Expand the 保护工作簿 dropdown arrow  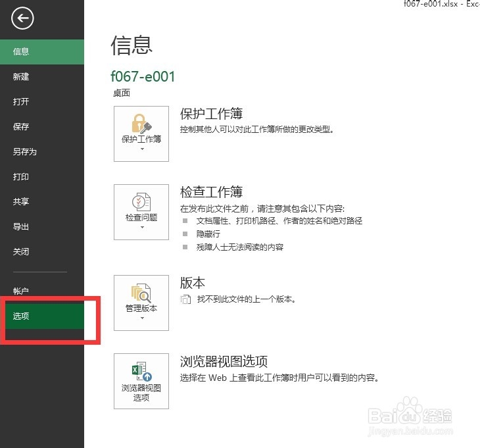click(142, 149)
